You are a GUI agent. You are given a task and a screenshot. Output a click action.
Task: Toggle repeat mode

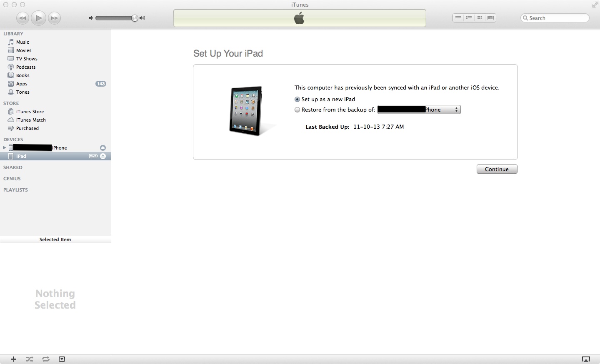[x=46, y=359]
